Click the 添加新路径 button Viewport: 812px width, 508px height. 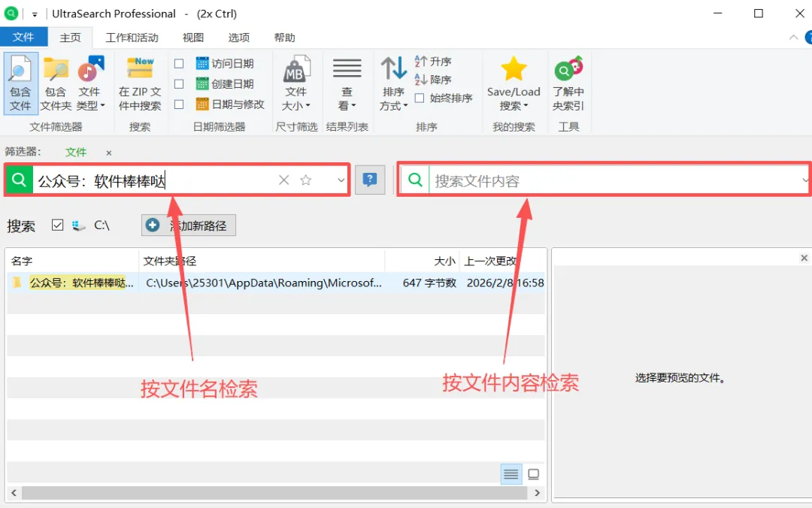pyautogui.click(x=189, y=225)
